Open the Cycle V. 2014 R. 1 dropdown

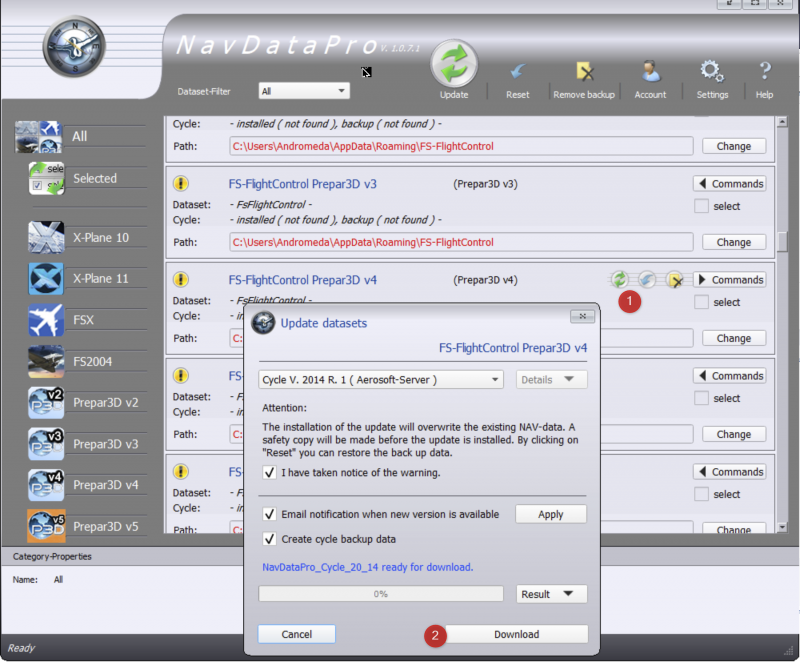381,379
